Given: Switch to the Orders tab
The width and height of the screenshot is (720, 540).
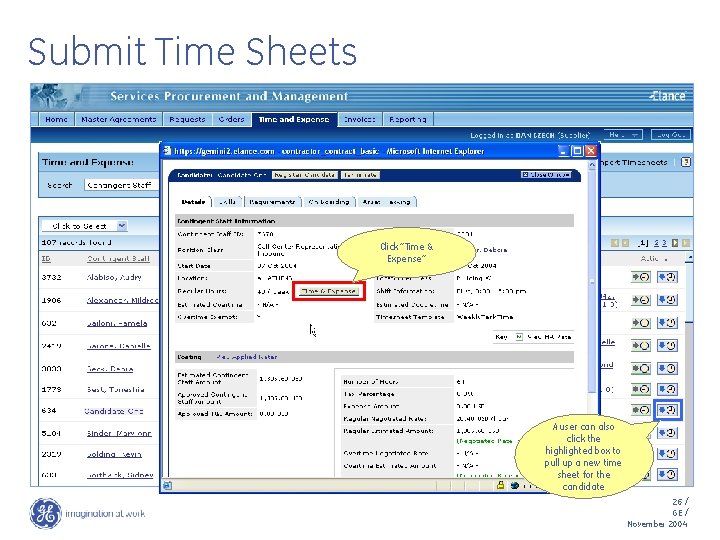Looking at the screenshot, I should click(x=231, y=119).
